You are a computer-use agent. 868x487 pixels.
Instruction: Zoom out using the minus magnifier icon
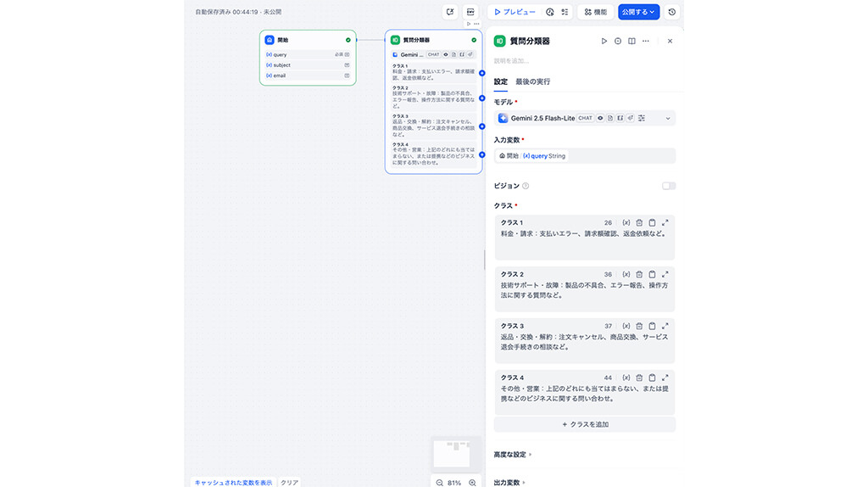[x=440, y=483]
